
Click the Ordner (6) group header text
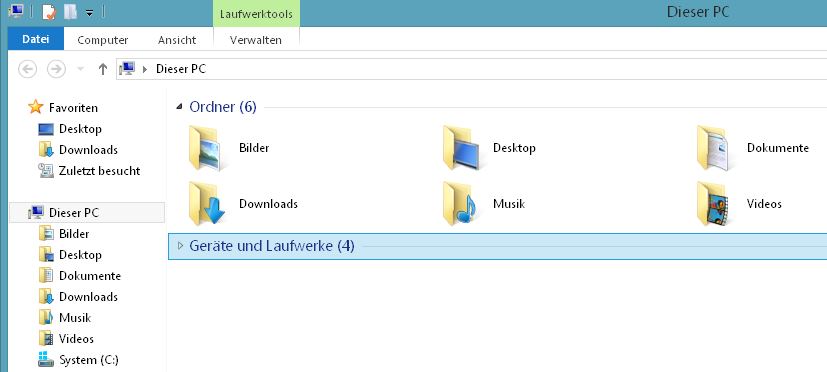[223, 107]
